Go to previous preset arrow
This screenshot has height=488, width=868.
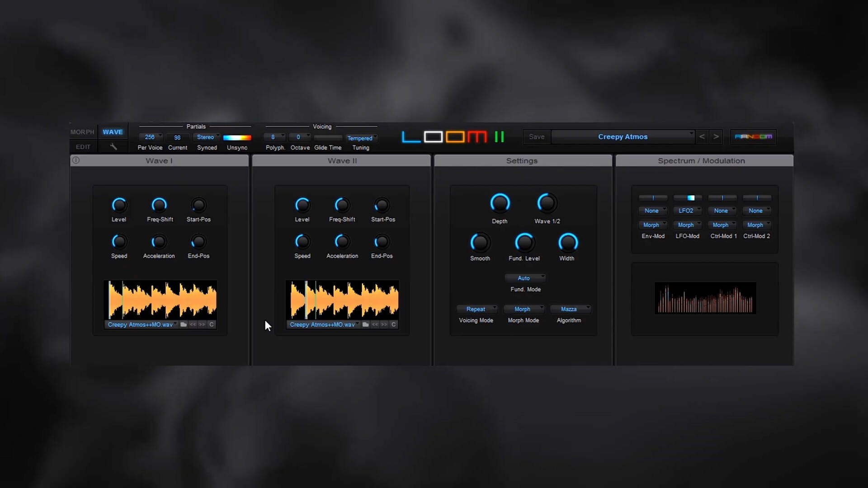[x=702, y=136]
